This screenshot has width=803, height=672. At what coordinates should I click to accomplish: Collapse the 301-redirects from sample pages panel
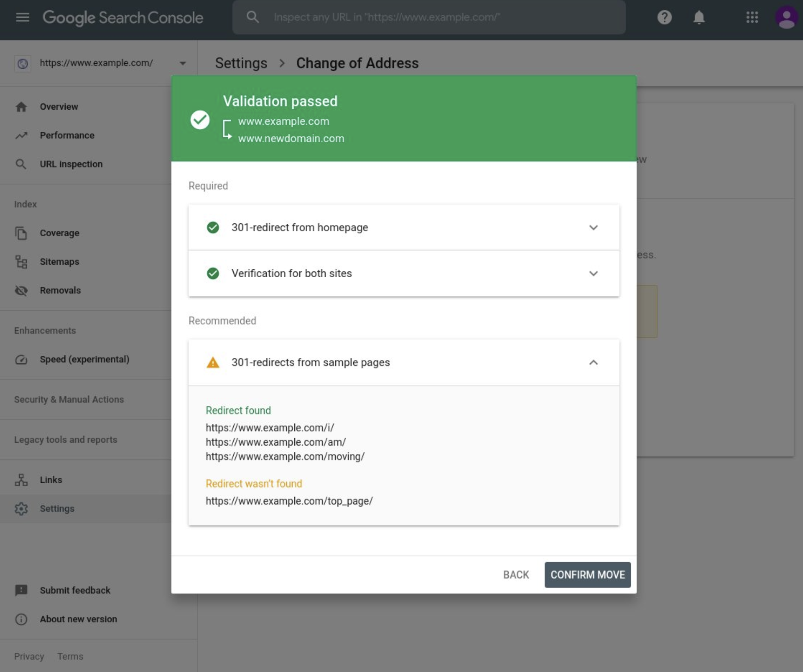[593, 362]
